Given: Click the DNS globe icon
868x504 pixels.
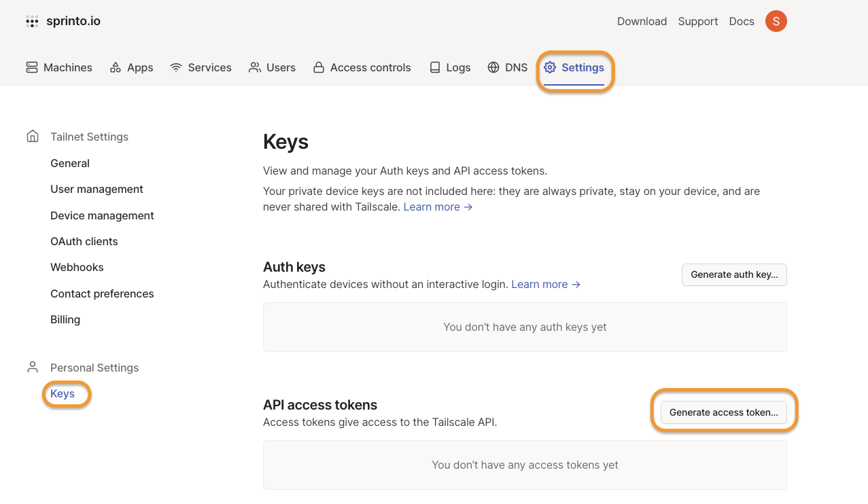Looking at the screenshot, I should [493, 67].
